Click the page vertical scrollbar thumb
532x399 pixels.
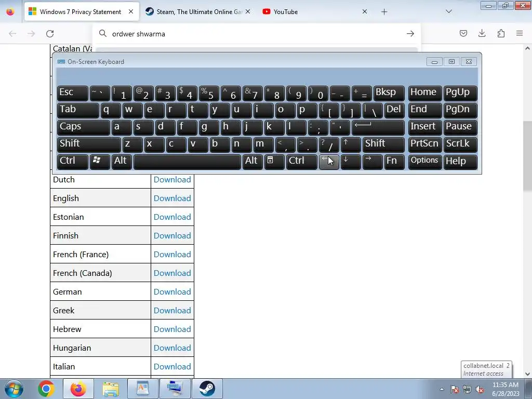pyautogui.click(x=528, y=156)
